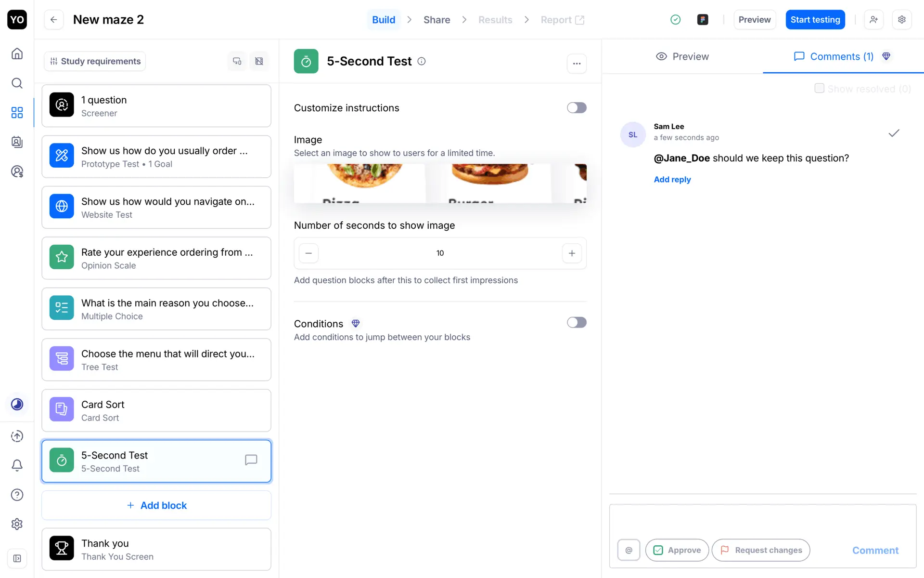Click the invite collaborator icon in the top bar

point(873,20)
